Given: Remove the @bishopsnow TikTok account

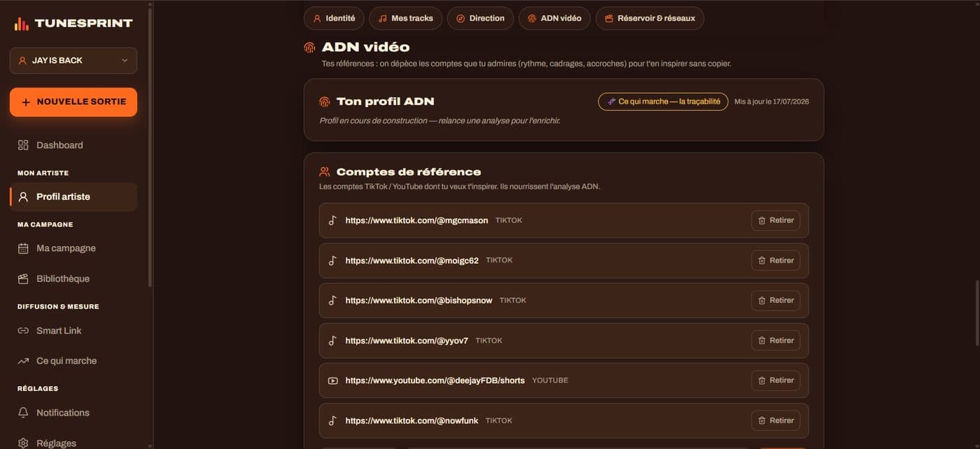Looking at the screenshot, I should (776, 300).
